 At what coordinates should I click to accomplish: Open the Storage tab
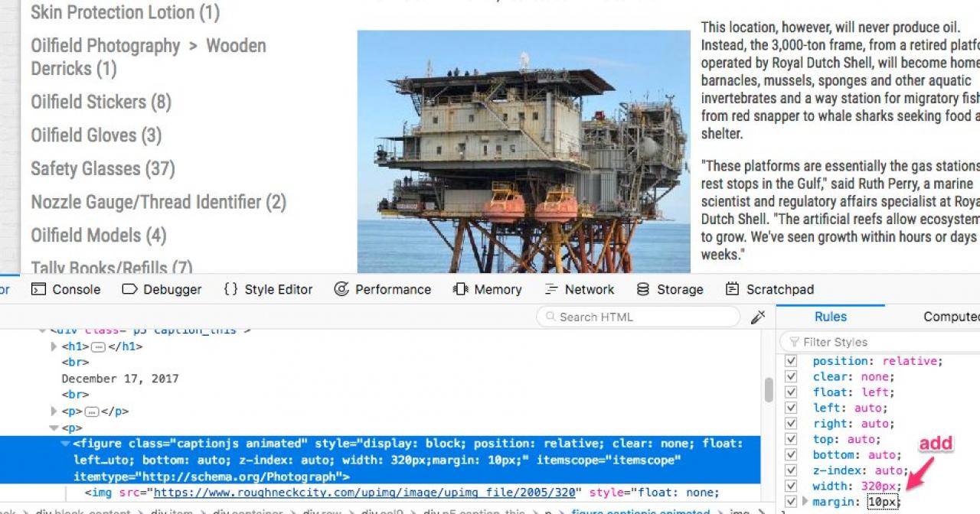click(670, 289)
